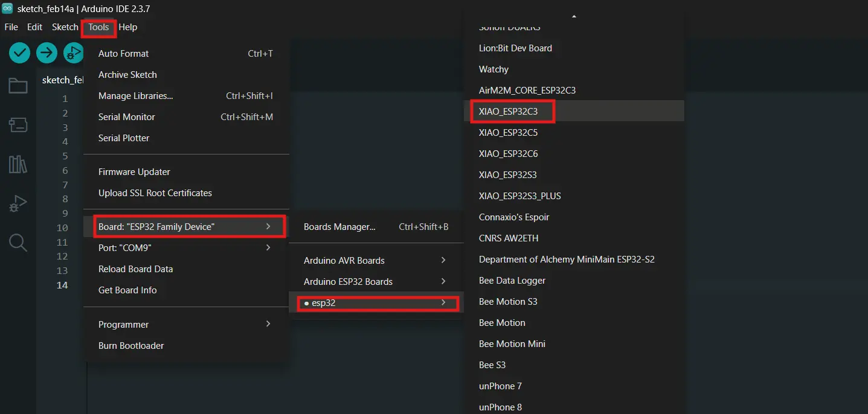Open the File menu
Screen dimensions: 868x414
pos(11,27)
